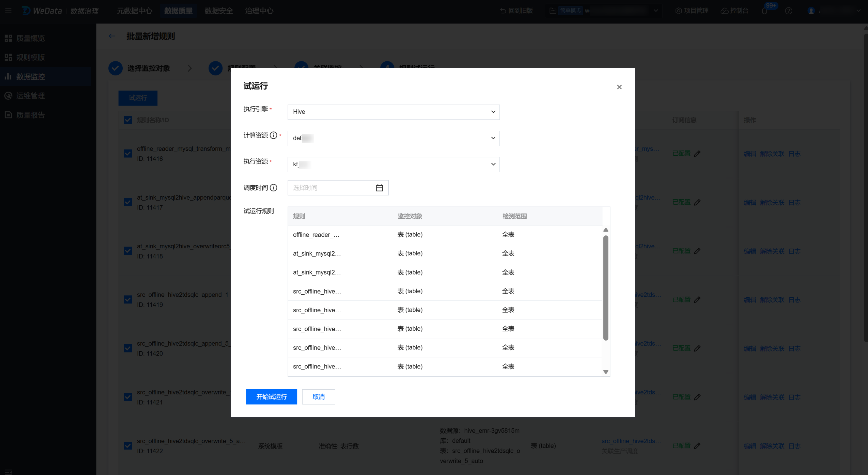Toggle checkbox for rule ID 11422
The width and height of the screenshot is (868, 475).
(x=128, y=446)
